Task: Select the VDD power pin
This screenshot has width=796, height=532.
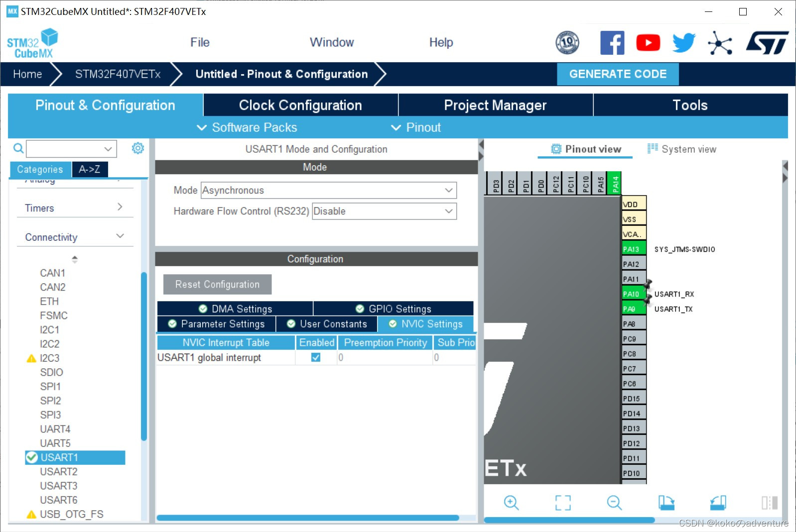Action: pos(634,204)
